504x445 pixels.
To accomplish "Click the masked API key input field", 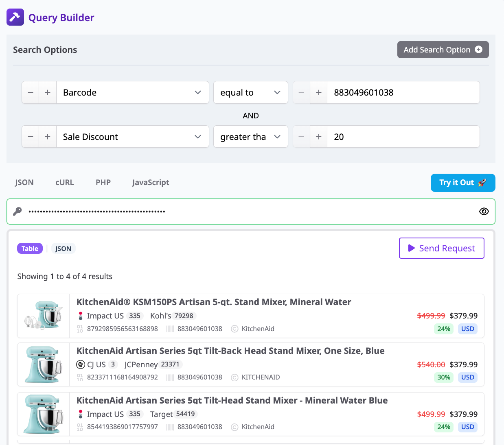I will click(x=251, y=212).
